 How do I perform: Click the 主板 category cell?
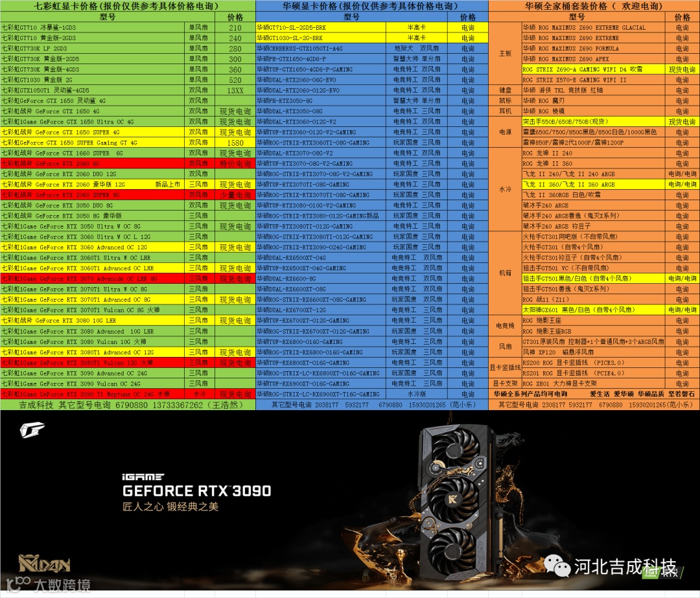tap(505, 54)
